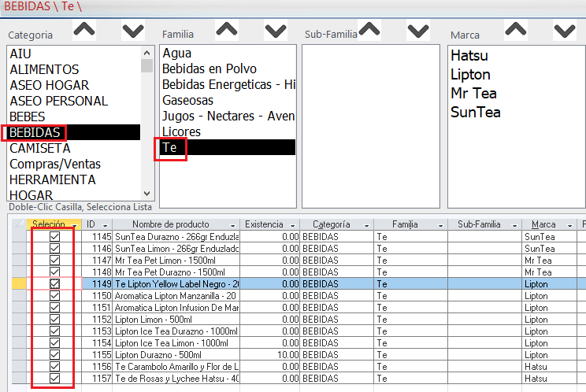Click the up arrow next to Sub-Familia label

(x=369, y=29)
